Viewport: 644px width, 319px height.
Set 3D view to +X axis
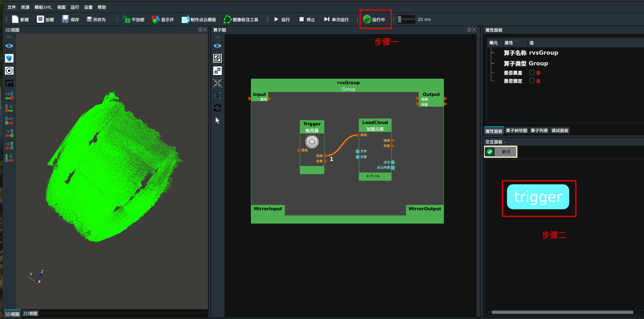pyautogui.click(x=9, y=96)
